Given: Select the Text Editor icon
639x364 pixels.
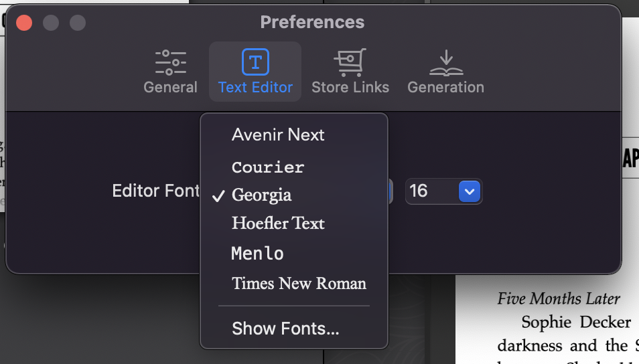Looking at the screenshot, I should click(x=255, y=63).
